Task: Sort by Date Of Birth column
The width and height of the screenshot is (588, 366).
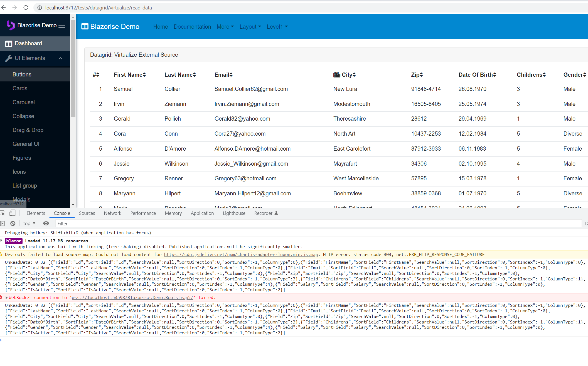Action: (477, 75)
